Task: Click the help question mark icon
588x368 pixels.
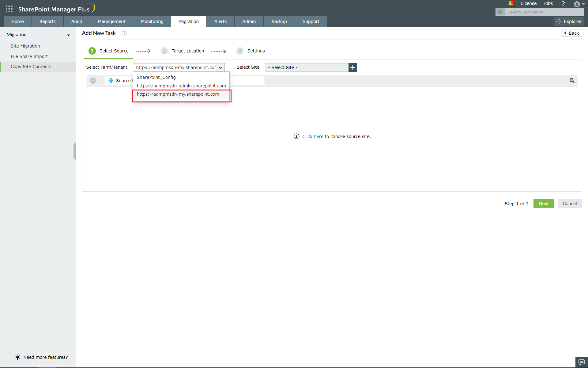Action: click(563, 4)
